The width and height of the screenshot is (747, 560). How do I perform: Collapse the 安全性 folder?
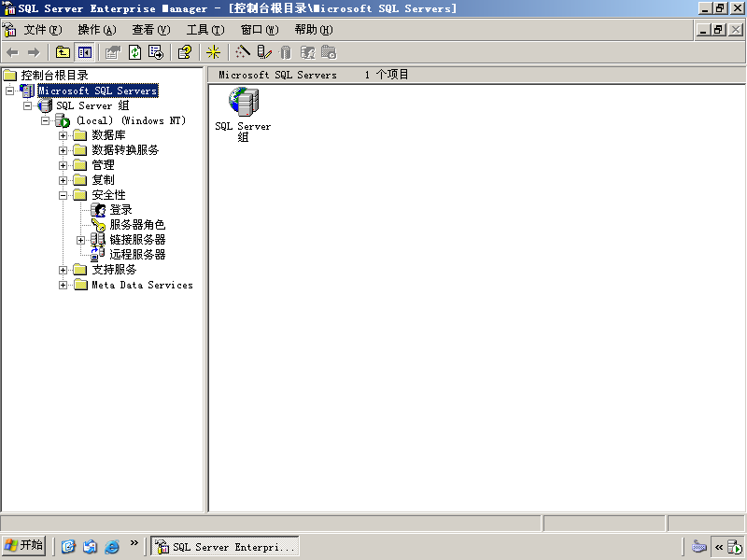pyautogui.click(x=63, y=195)
